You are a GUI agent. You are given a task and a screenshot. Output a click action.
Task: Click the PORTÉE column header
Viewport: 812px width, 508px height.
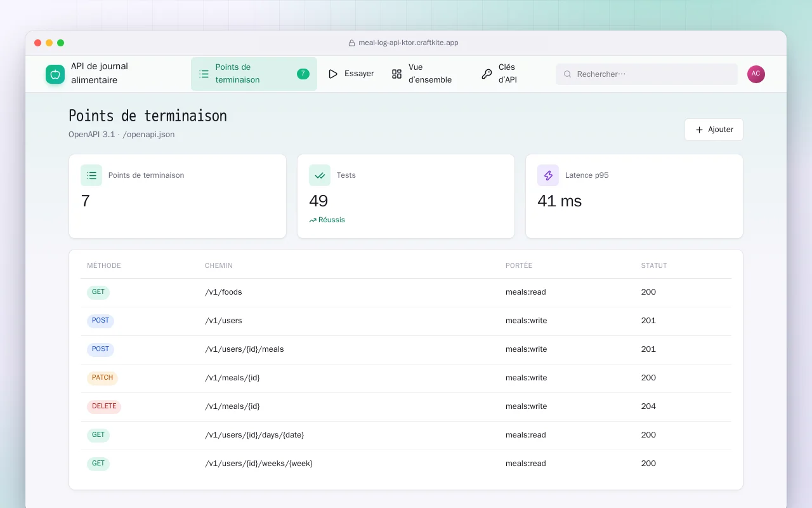[x=519, y=265]
